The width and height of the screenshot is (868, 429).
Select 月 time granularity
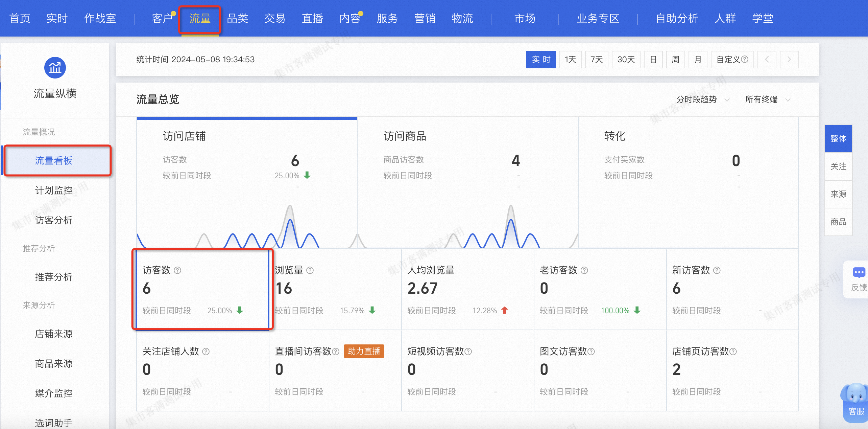tap(698, 60)
